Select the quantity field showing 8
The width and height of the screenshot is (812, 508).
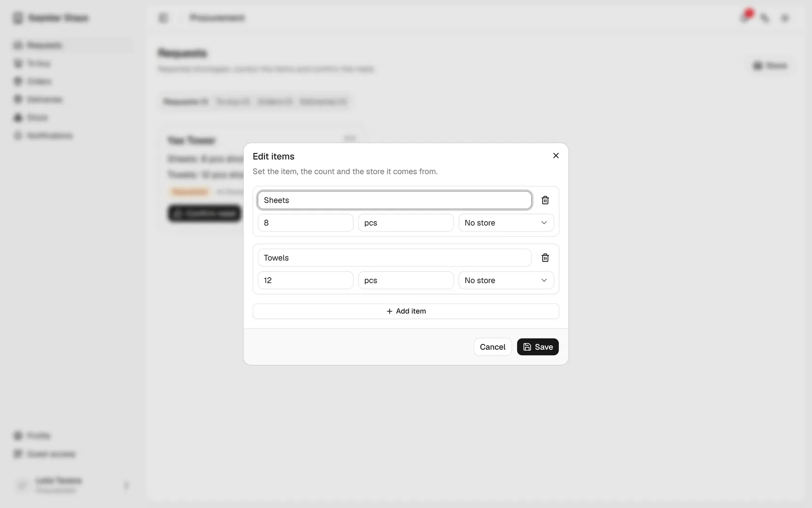(305, 223)
